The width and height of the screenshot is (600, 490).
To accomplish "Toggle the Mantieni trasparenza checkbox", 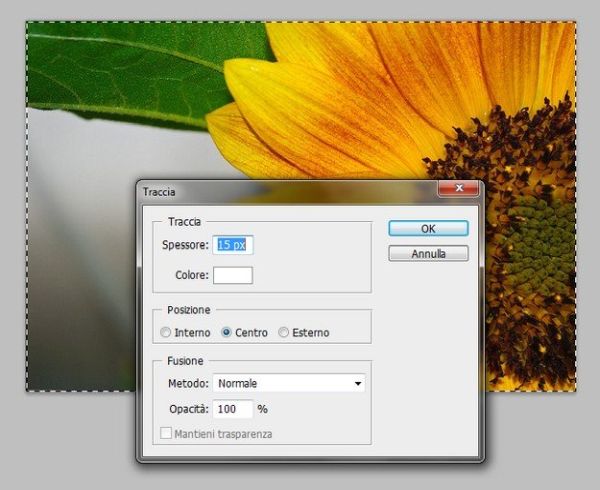I will pyautogui.click(x=166, y=433).
